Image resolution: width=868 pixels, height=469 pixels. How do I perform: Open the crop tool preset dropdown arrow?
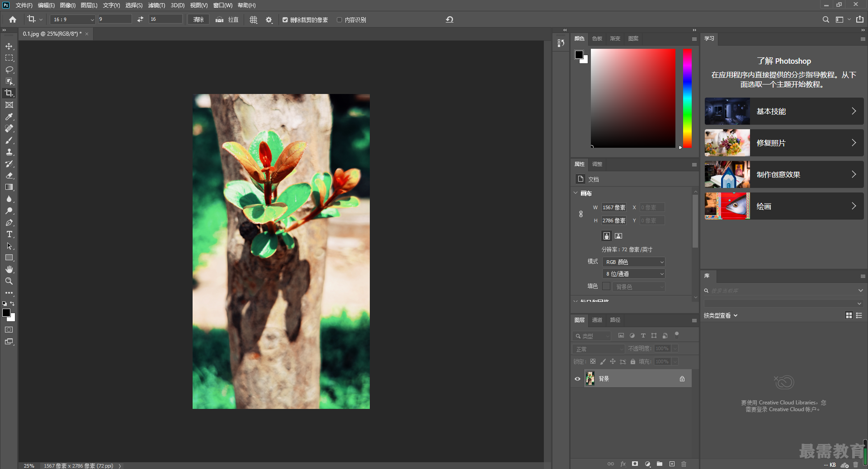pos(41,20)
